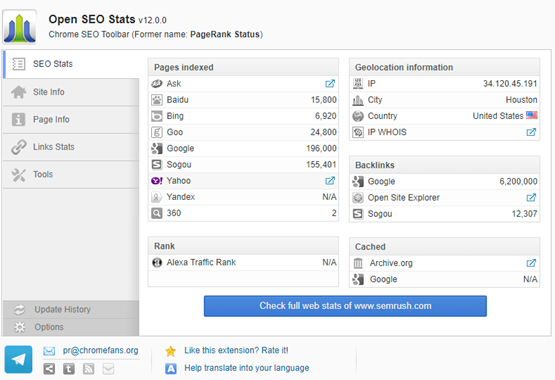
Task: Click the Yandex row label
Action: tap(181, 197)
